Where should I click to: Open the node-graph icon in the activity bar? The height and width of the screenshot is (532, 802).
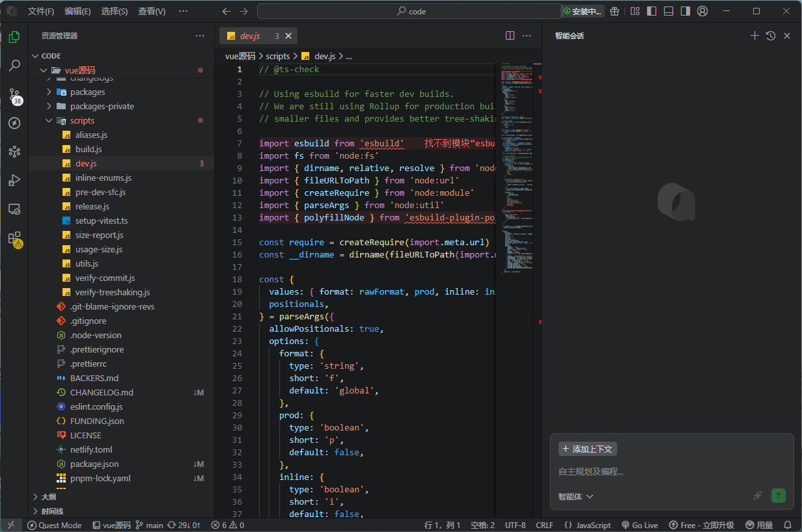(x=14, y=152)
